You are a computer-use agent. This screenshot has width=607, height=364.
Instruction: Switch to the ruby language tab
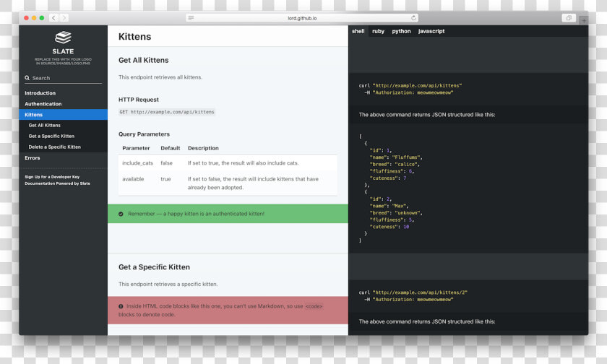378,31
